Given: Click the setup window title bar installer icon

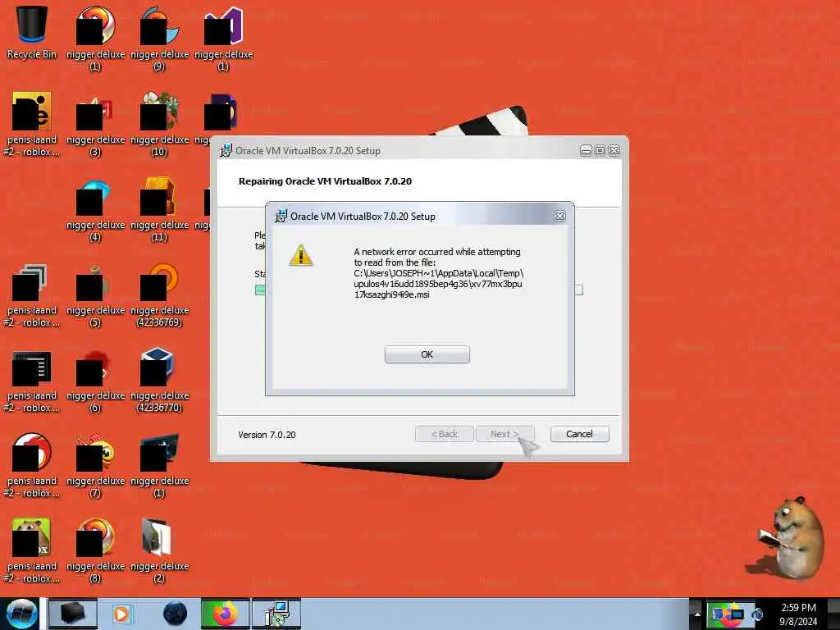Looking at the screenshot, I should 226,151.
